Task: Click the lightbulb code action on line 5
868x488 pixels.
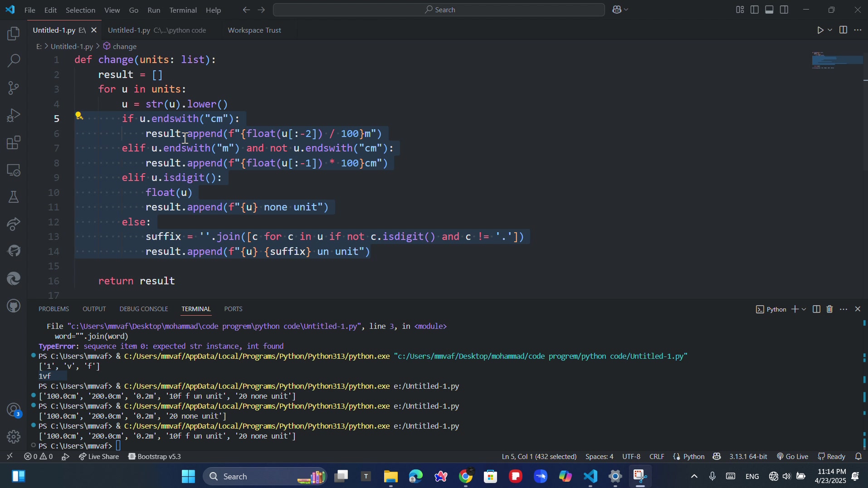Action: click(79, 116)
